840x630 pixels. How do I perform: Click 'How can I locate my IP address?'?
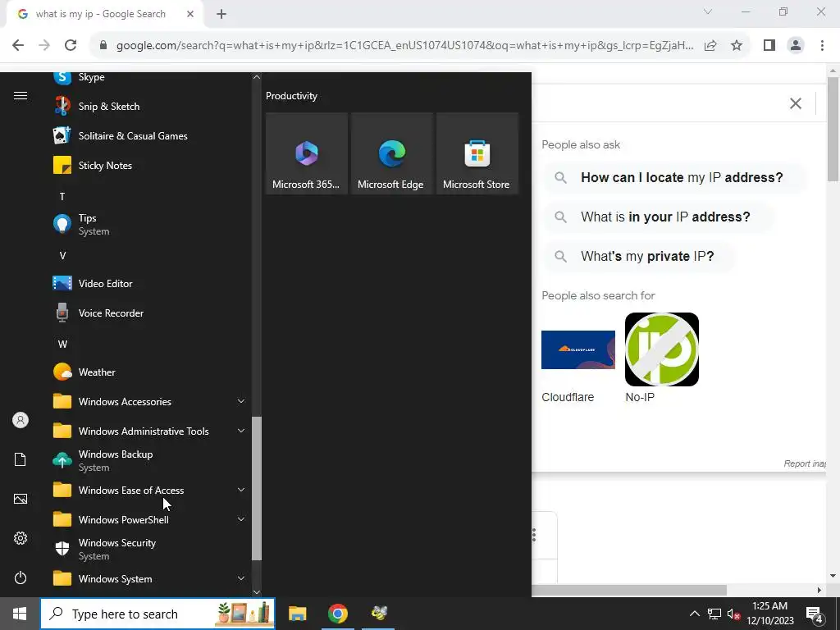tap(675, 177)
